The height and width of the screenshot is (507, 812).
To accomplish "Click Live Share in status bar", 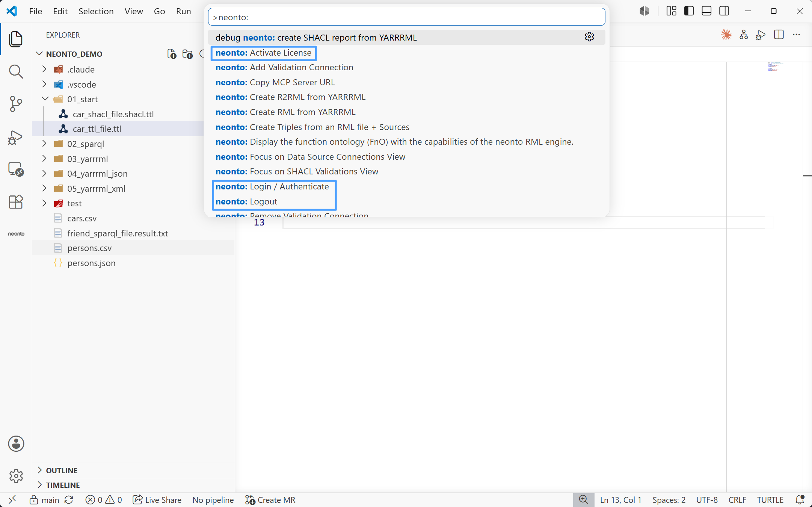I will pyautogui.click(x=157, y=499).
